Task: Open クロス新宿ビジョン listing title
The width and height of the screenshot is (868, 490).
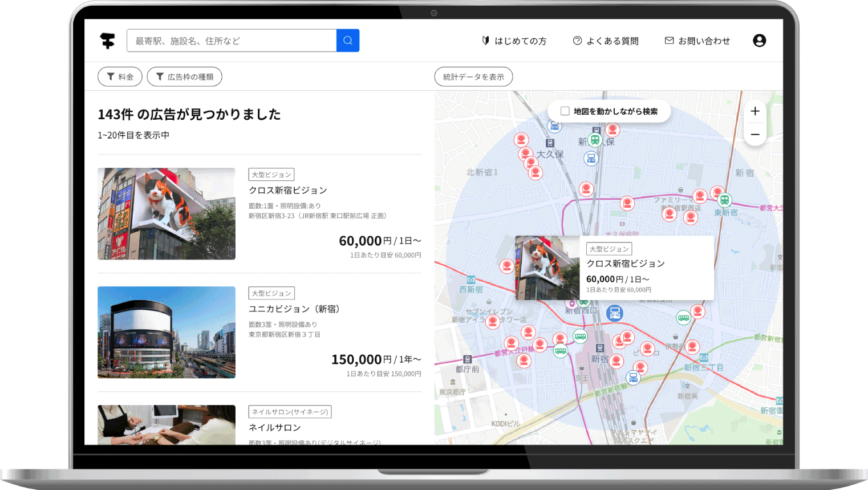Action: (x=287, y=191)
